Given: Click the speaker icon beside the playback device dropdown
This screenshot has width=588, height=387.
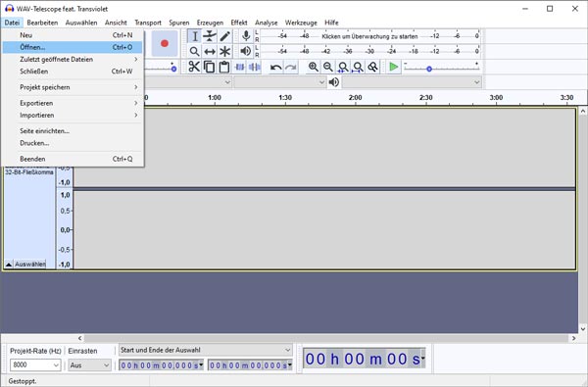Looking at the screenshot, I should click(x=334, y=82).
